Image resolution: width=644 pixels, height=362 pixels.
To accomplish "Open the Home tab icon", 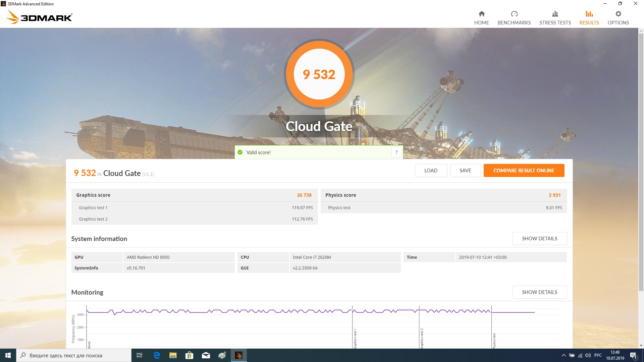I will [481, 14].
